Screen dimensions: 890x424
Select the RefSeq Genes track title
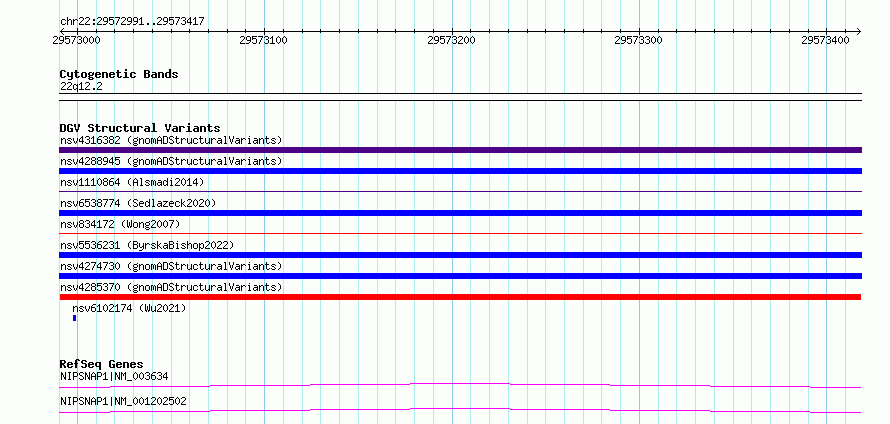click(x=102, y=364)
